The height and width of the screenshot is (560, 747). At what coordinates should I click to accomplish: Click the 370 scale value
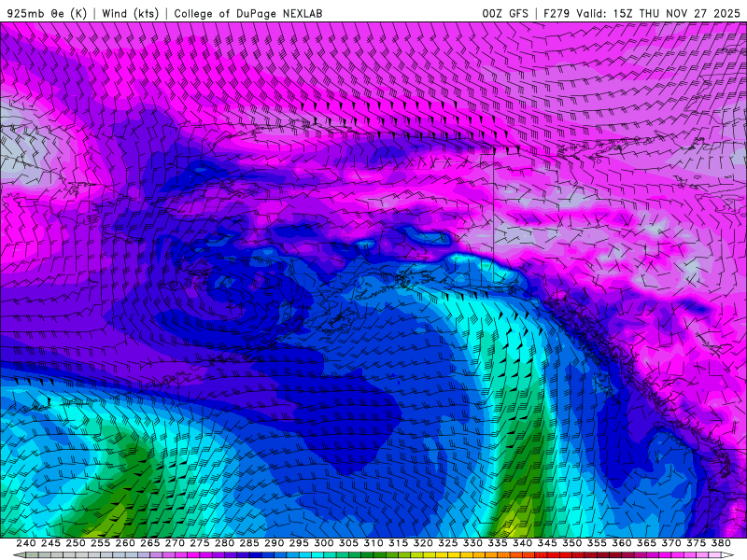pos(670,543)
